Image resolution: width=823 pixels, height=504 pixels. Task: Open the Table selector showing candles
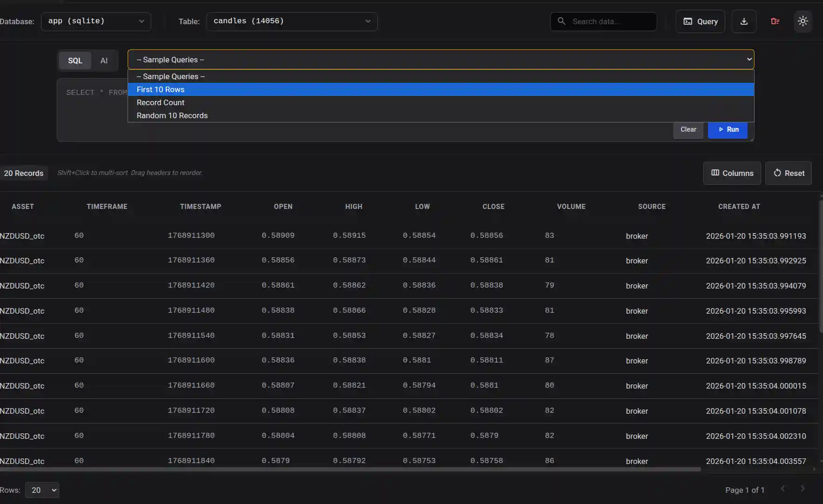tap(292, 21)
